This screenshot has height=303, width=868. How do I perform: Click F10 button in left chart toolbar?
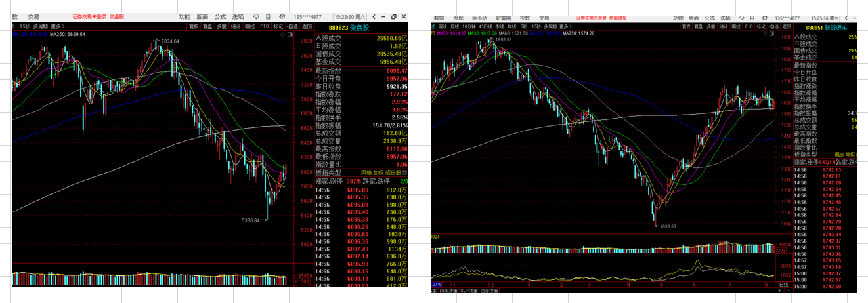pyautogui.click(x=264, y=26)
